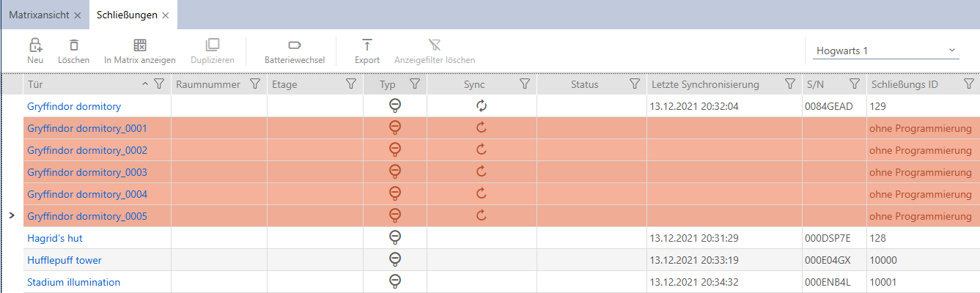The image size is (980, 293).
Task: Close the Schließungen tab
Action: pyautogui.click(x=166, y=15)
